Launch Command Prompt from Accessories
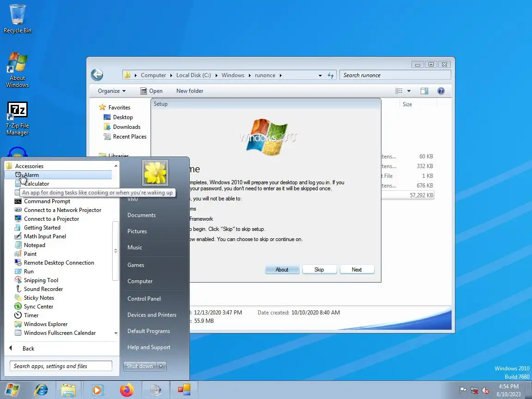Screen dimensions: 532x399 (58, 201)
